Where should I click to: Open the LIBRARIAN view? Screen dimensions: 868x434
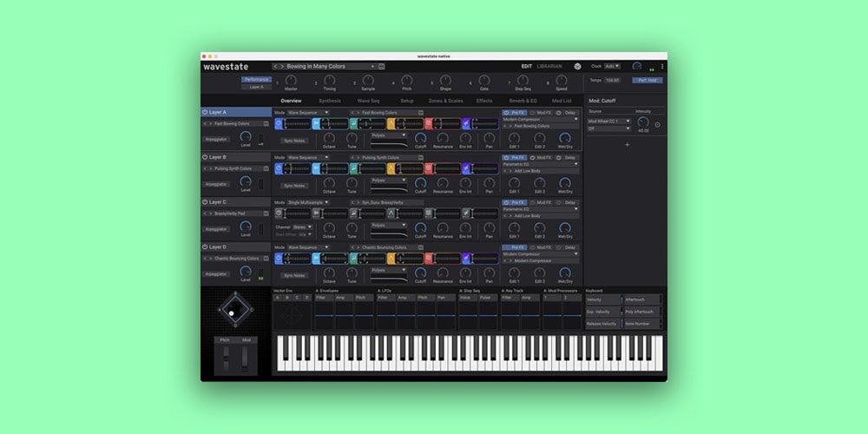(549, 66)
